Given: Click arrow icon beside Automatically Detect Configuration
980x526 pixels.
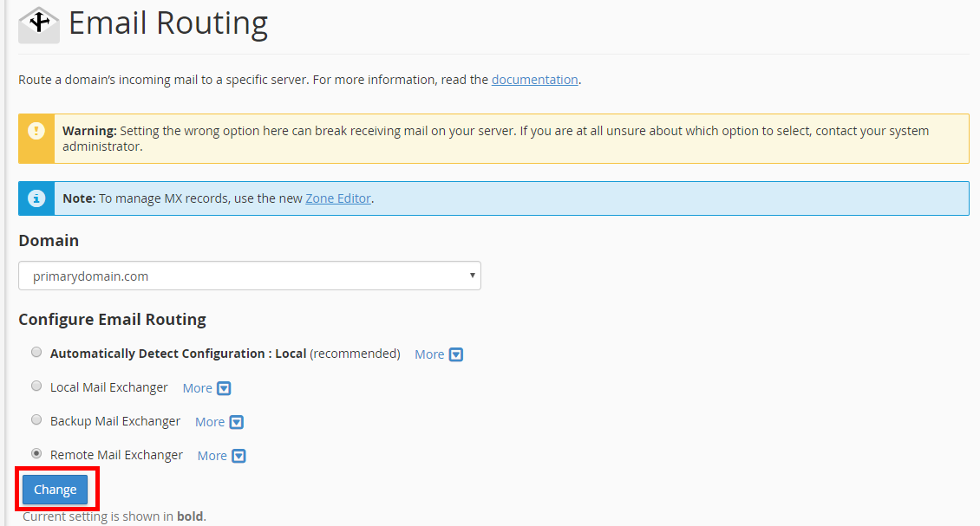Looking at the screenshot, I should [456, 354].
